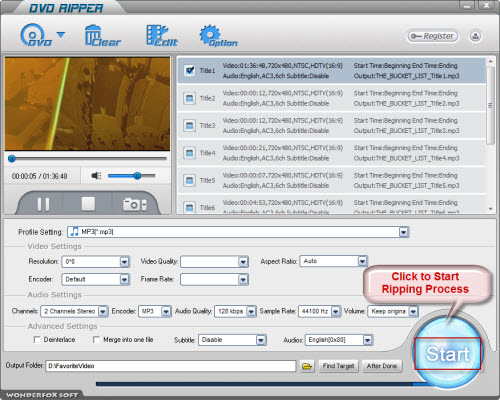The width and height of the screenshot is (500, 400).
Task: Open the audio Encoder MP3 dropdown
Action: click(166, 311)
